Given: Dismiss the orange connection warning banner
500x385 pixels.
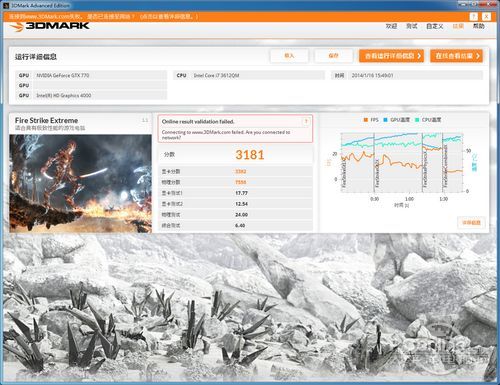Looking at the screenshot, I should tap(486, 16).
